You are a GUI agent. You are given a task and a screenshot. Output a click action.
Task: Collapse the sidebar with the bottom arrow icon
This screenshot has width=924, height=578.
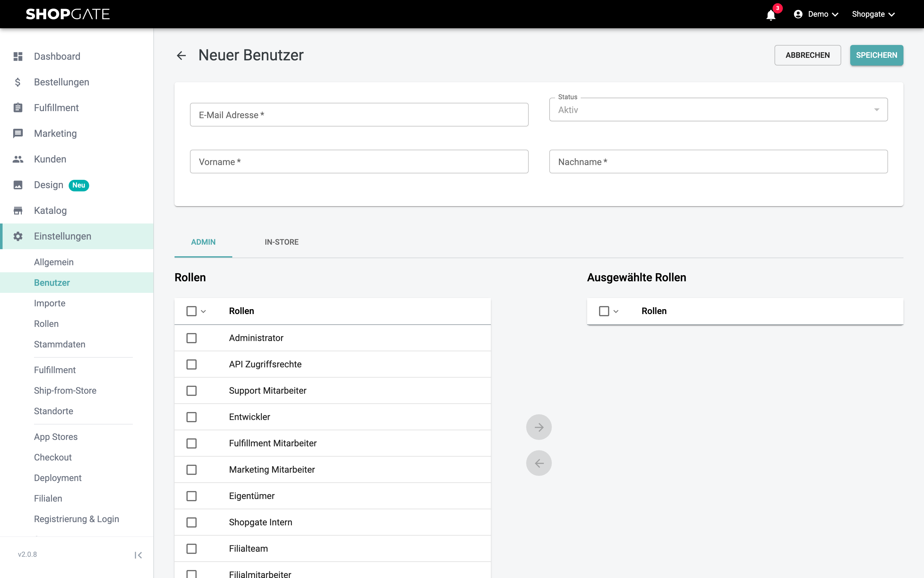point(138,555)
